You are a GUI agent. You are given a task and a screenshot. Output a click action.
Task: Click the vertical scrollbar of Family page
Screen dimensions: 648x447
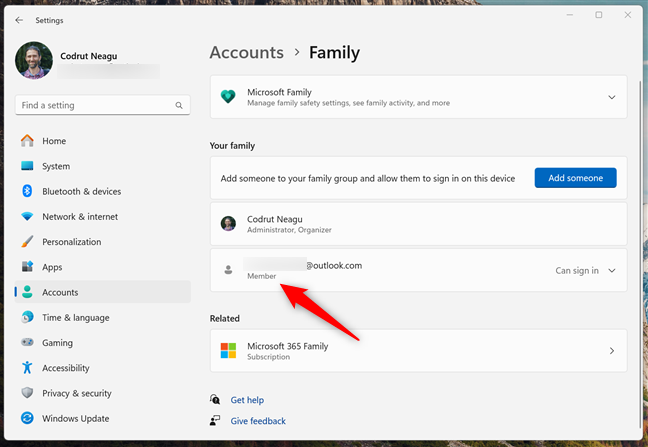coord(640,254)
